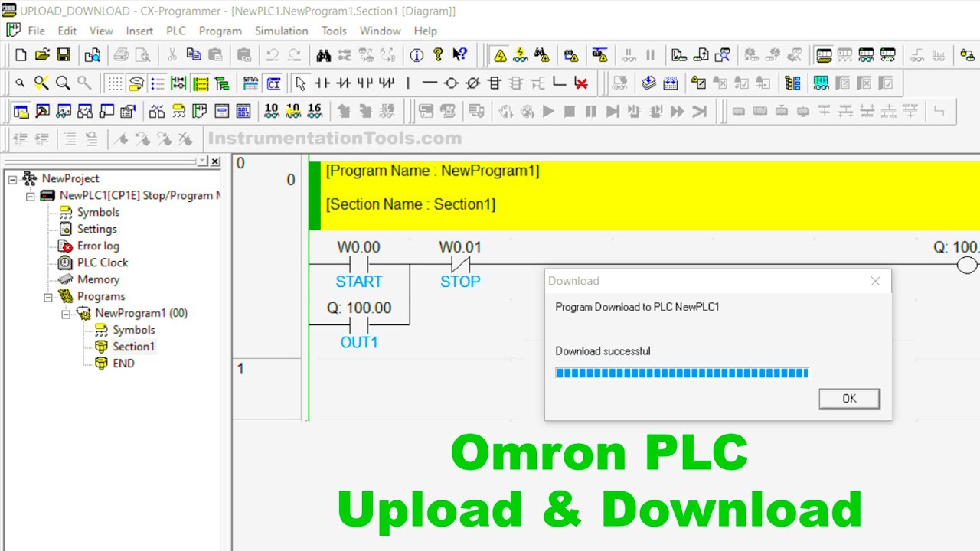Open the Simulation menu
This screenshot has width=980, height=551.
click(282, 31)
